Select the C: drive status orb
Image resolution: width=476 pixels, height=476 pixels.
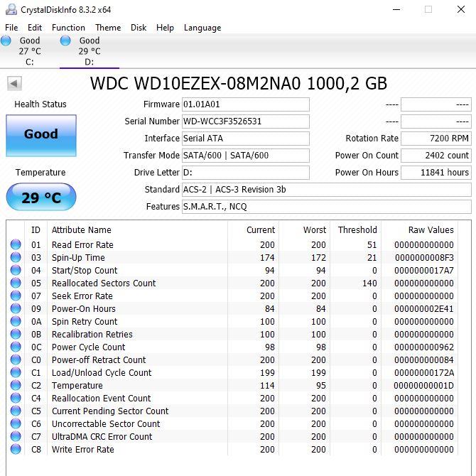click(x=6, y=40)
